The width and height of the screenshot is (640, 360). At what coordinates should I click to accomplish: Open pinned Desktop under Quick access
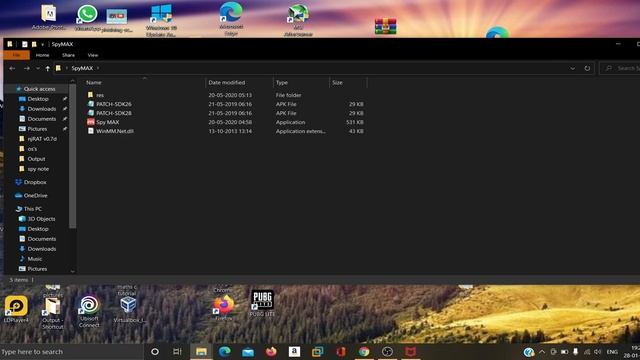click(x=38, y=99)
